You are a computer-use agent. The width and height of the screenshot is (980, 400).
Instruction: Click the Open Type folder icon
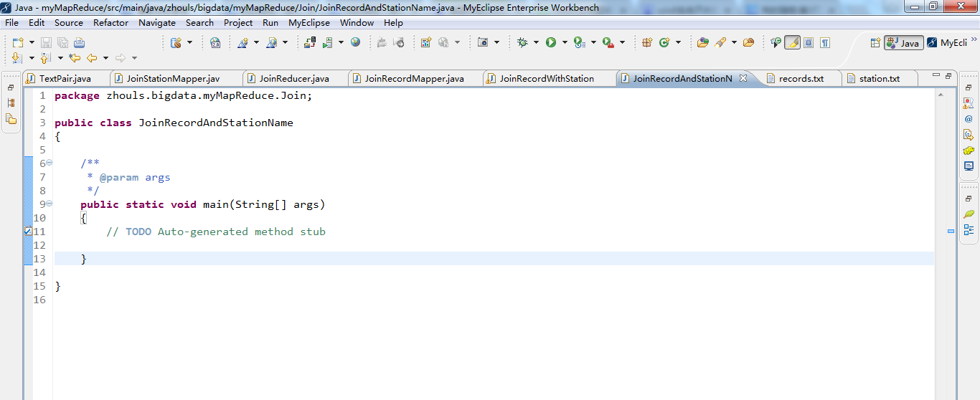point(702,43)
